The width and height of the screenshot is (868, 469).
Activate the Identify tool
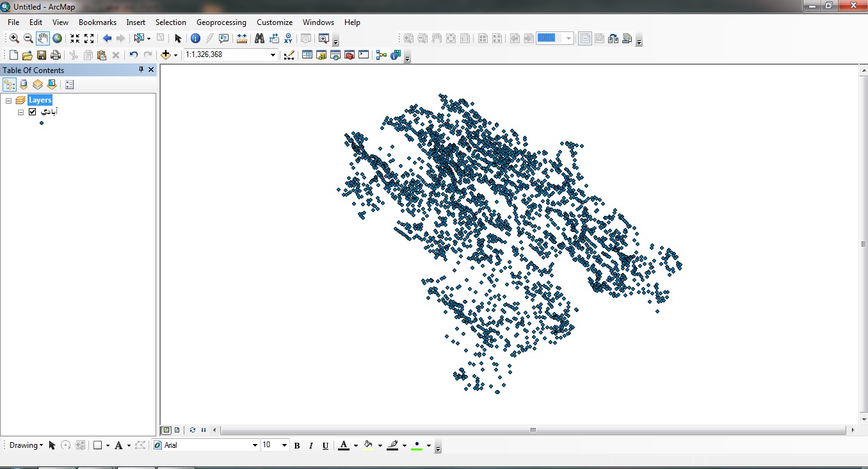click(196, 38)
